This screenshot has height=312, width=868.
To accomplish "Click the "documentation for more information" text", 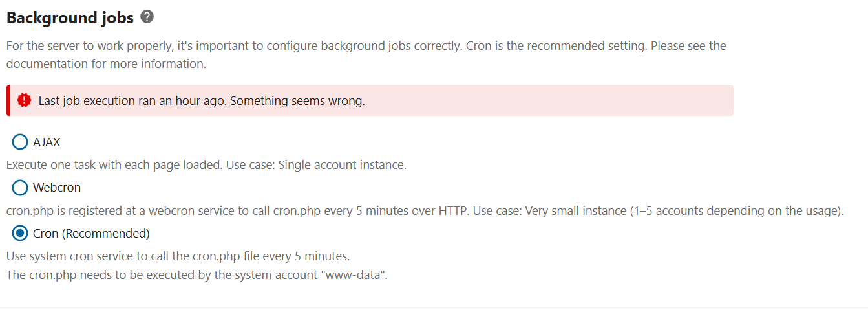I will pos(106,65).
